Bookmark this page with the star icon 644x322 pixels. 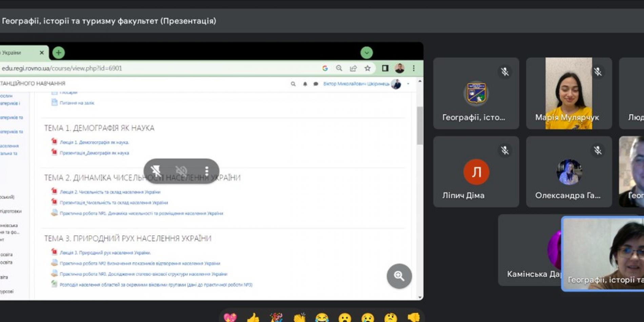pyautogui.click(x=367, y=68)
